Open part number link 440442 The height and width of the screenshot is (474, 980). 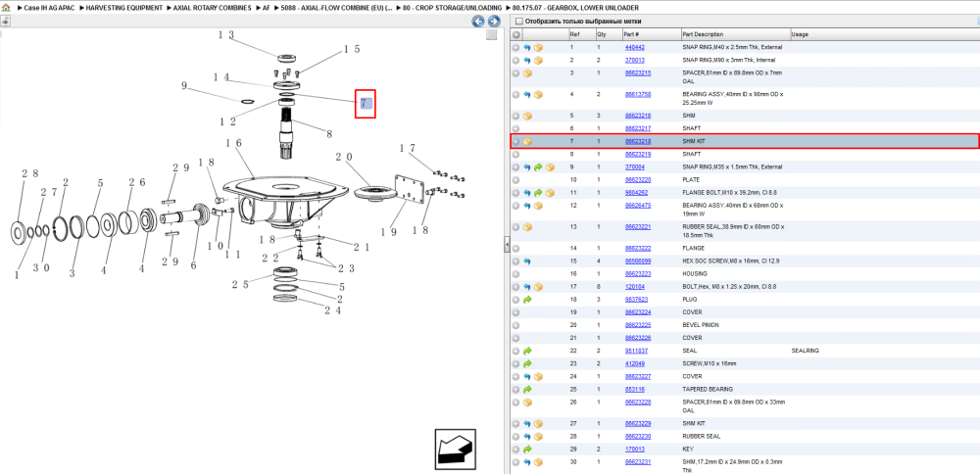tap(635, 47)
